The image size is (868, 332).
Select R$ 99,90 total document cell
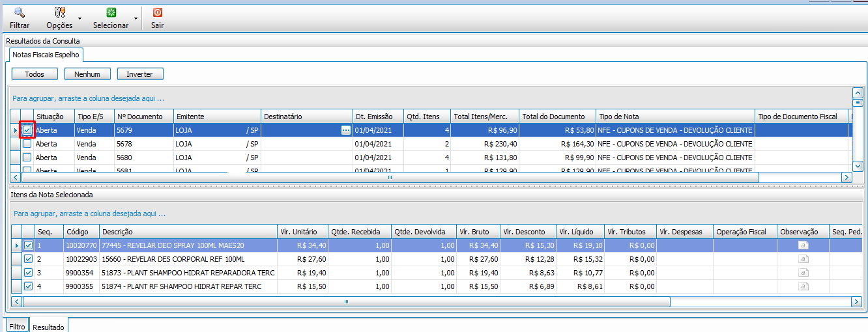pyautogui.click(x=557, y=158)
